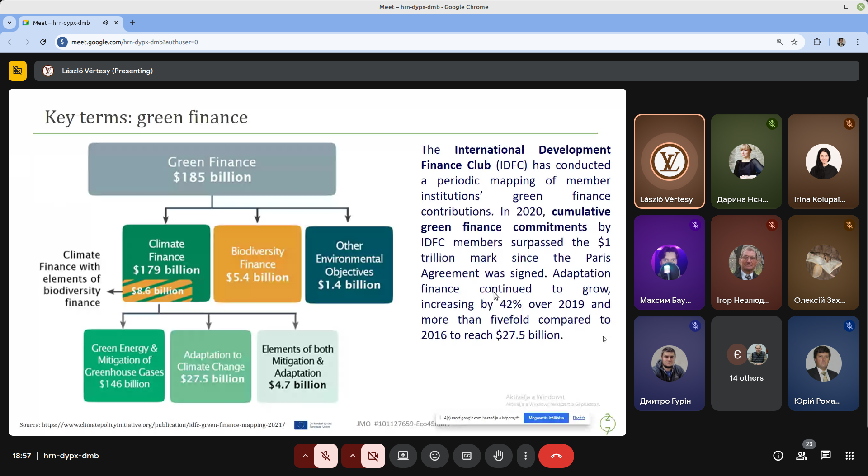Open more options three-dot menu

(525, 456)
